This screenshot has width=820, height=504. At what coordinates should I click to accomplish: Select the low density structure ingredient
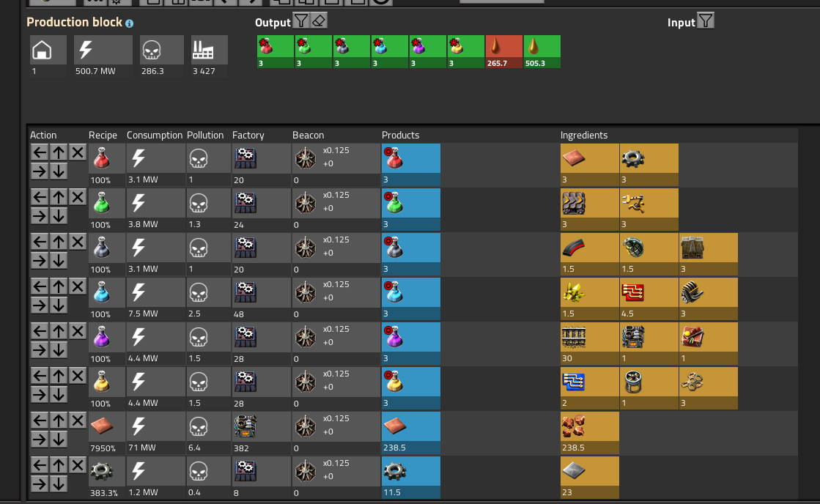[x=709, y=388]
